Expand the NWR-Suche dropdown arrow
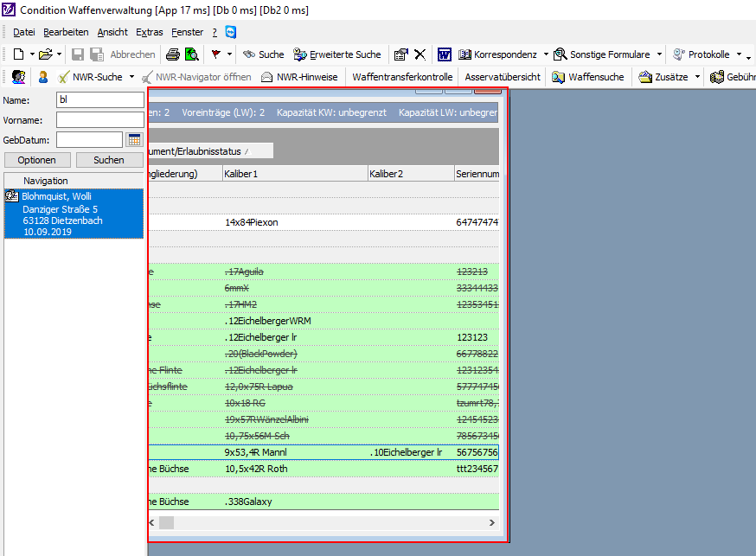The image size is (756, 556). pyautogui.click(x=131, y=77)
